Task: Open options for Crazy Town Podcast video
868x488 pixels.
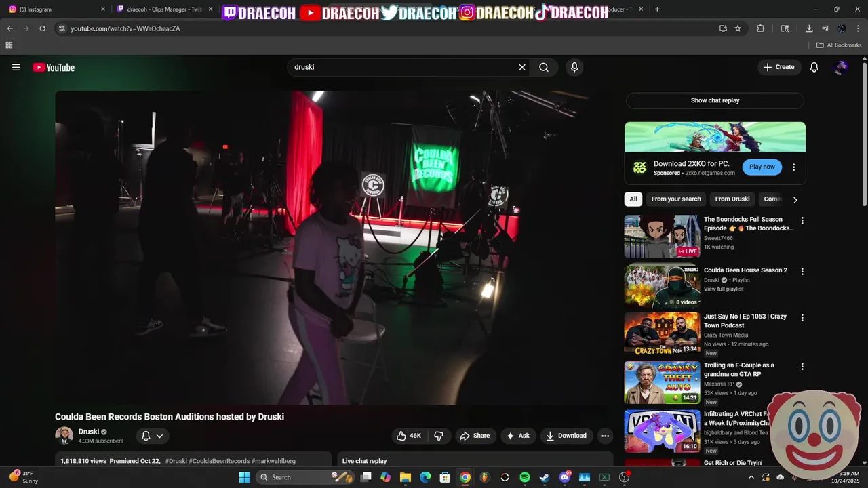Action: tap(802, 317)
